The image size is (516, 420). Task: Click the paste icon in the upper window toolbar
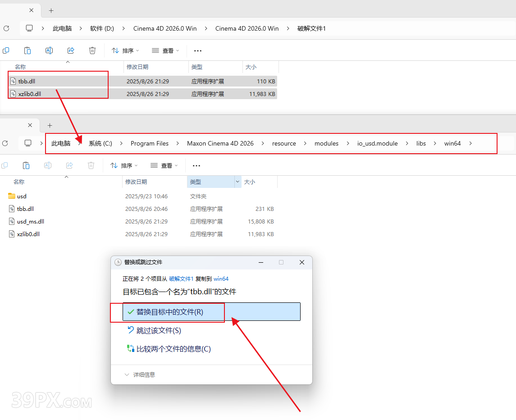click(x=27, y=50)
